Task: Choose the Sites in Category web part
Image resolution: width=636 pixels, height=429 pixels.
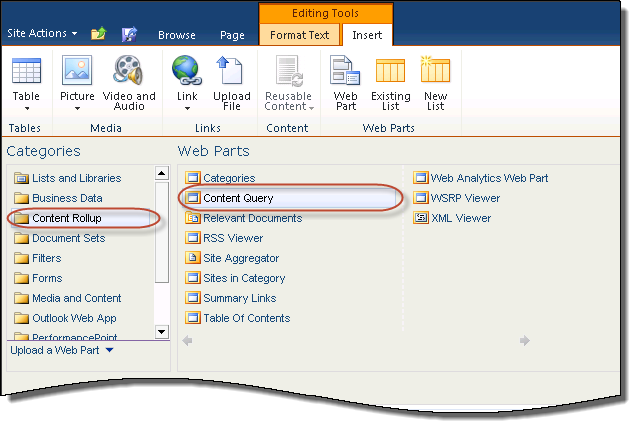Action: (235, 278)
